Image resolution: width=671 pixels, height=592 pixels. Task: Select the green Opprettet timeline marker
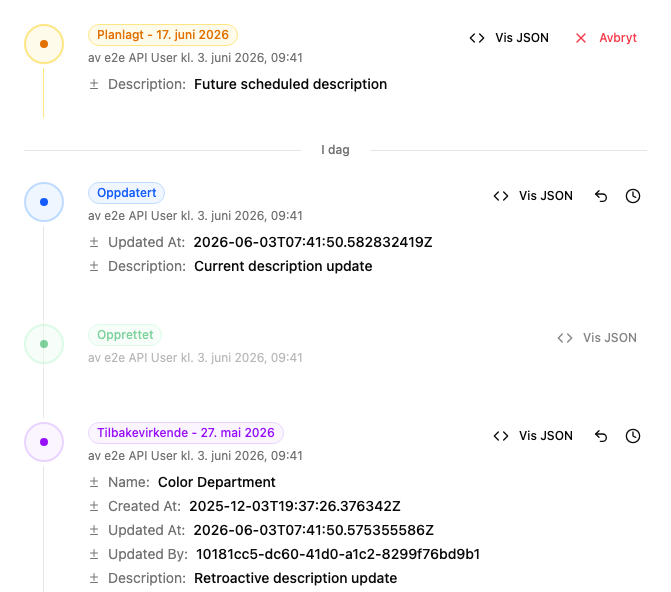(44, 344)
